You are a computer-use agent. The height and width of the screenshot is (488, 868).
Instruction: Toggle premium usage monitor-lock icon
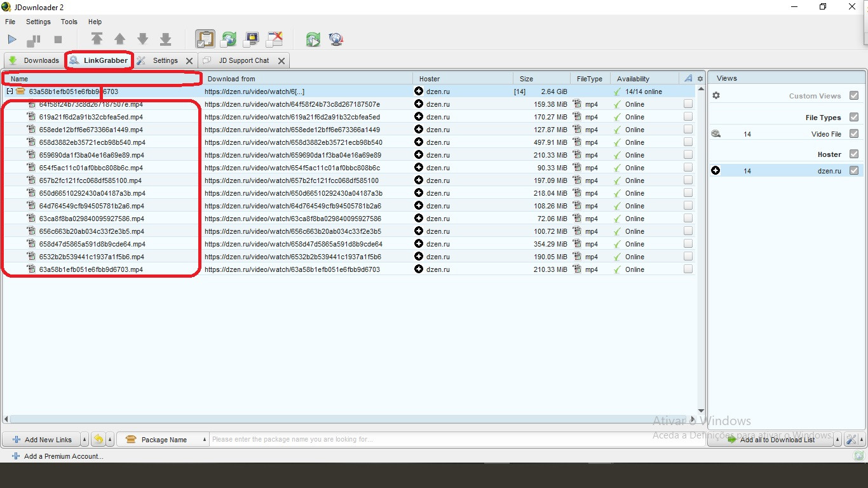pyautogui.click(x=252, y=39)
